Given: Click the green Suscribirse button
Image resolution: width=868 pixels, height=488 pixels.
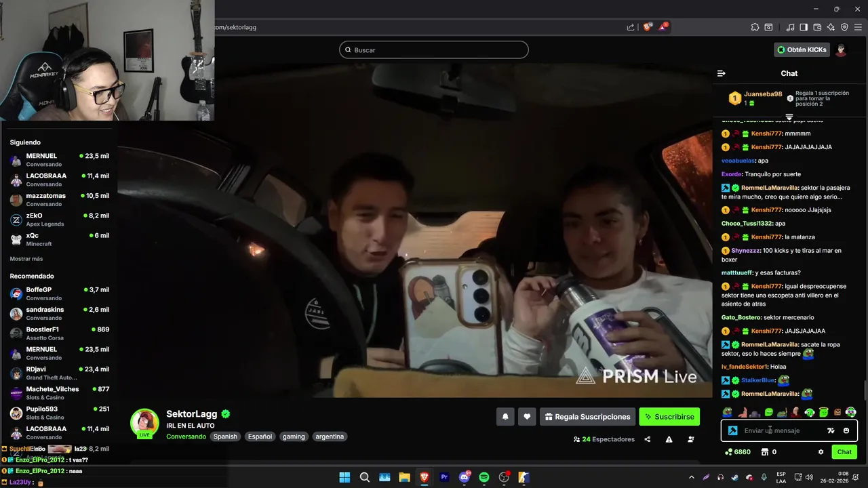Looking at the screenshot, I should pyautogui.click(x=669, y=417).
